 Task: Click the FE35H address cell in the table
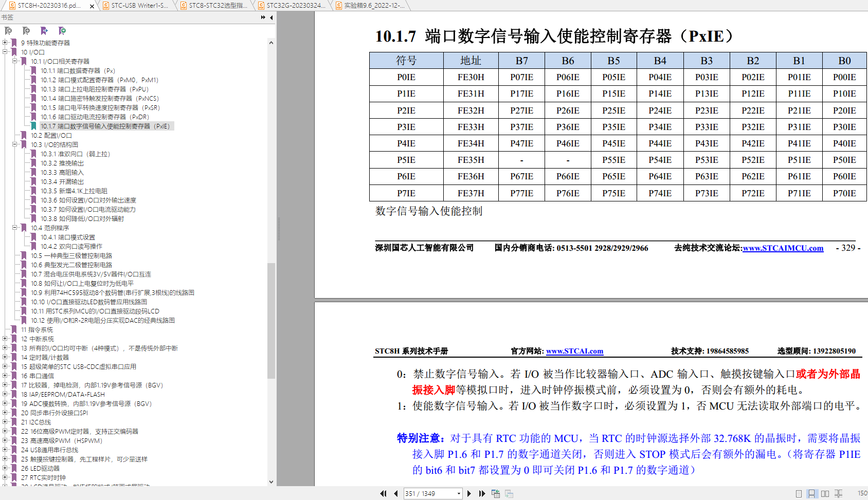pyautogui.click(x=471, y=160)
